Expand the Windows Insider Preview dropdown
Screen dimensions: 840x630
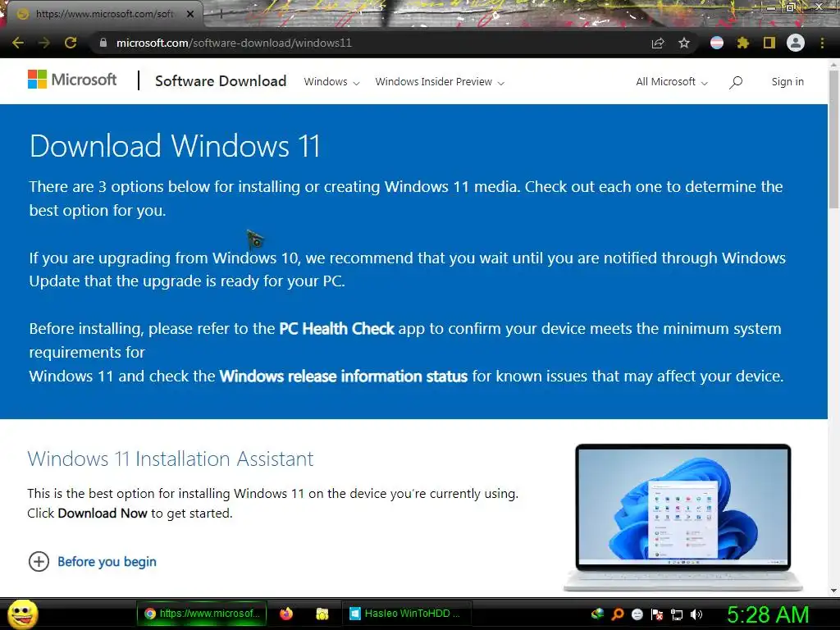[x=440, y=82]
